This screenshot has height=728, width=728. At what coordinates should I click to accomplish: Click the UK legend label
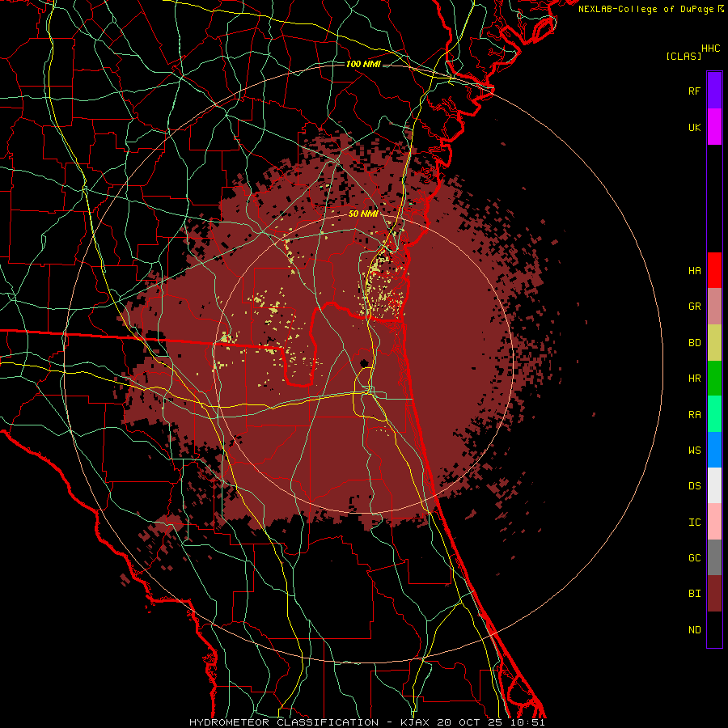pyautogui.click(x=694, y=127)
